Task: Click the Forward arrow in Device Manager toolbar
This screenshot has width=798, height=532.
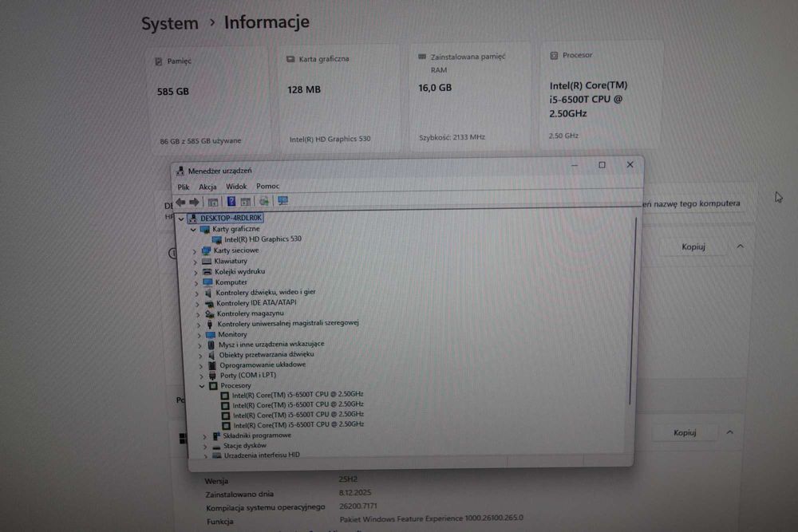Action: pyautogui.click(x=195, y=202)
